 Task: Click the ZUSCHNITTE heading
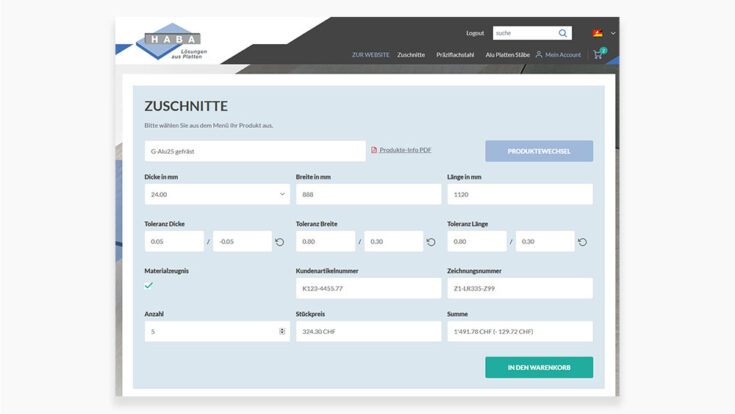tap(186, 106)
